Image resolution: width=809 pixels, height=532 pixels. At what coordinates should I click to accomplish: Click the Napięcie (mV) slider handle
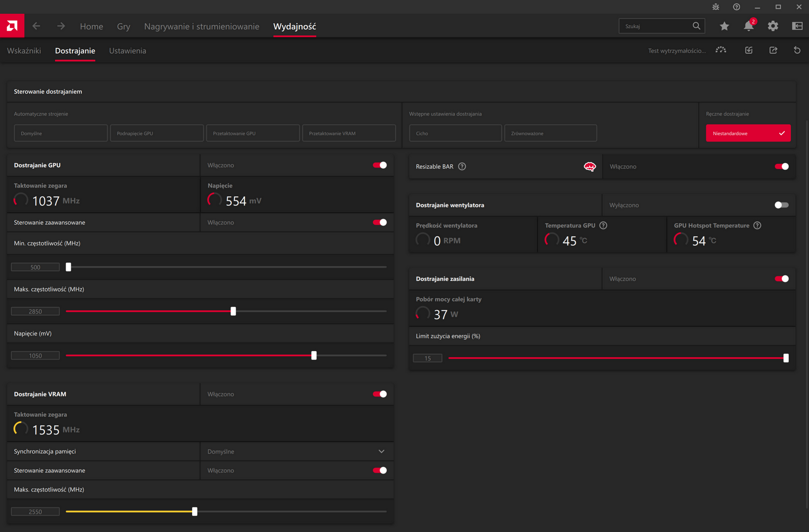[x=314, y=355]
